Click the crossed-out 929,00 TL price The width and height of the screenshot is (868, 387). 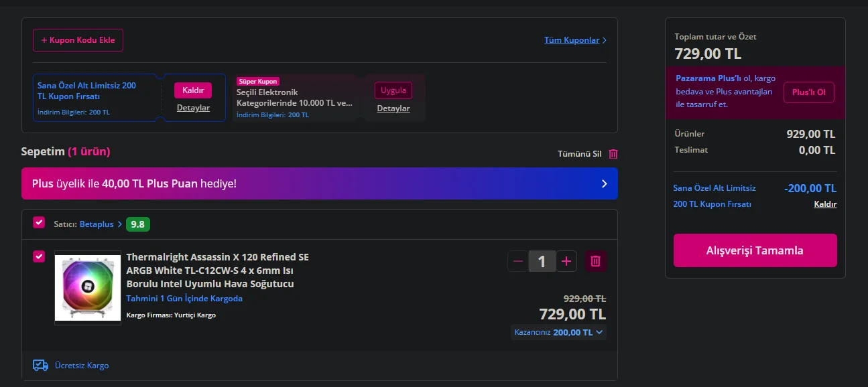[x=584, y=299]
